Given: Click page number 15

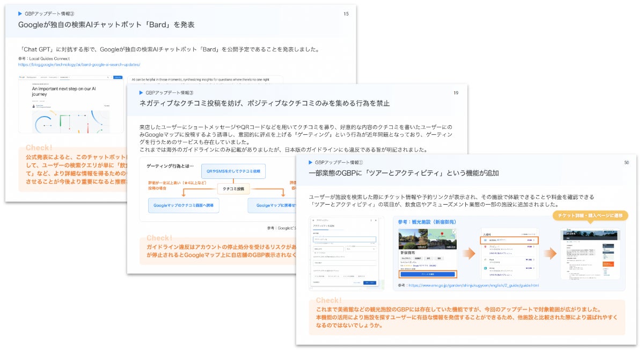Looking at the screenshot, I should tap(346, 14).
